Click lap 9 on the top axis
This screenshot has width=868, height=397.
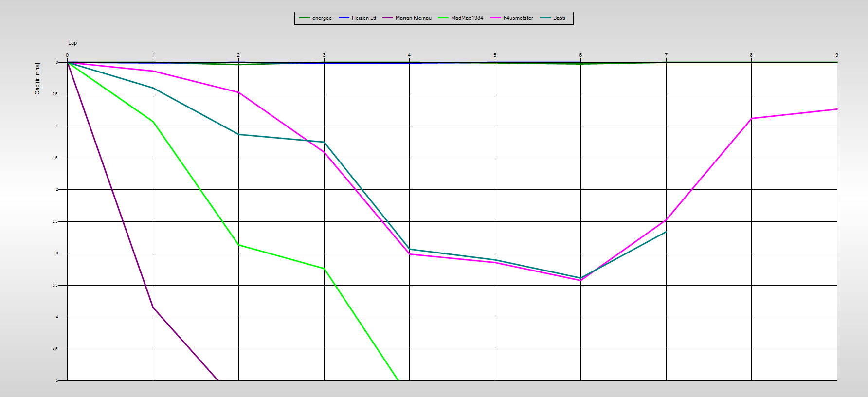pos(837,55)
